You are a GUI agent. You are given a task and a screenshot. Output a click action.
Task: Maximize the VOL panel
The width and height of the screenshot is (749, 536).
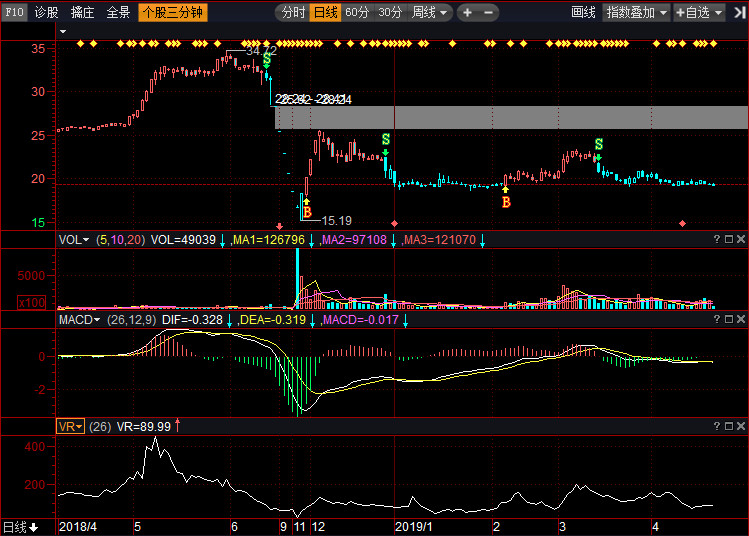(x=728, y=239)
